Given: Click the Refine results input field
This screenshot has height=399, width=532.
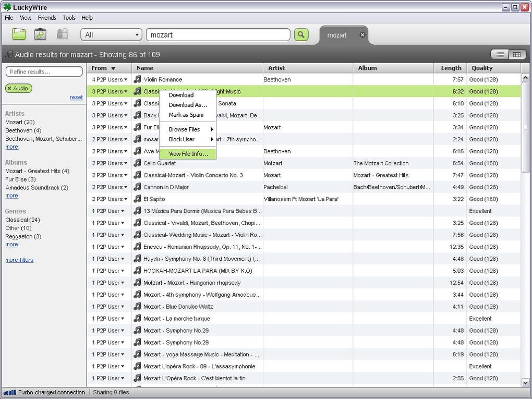Looking at the screenshot, I should coord(44,71).
